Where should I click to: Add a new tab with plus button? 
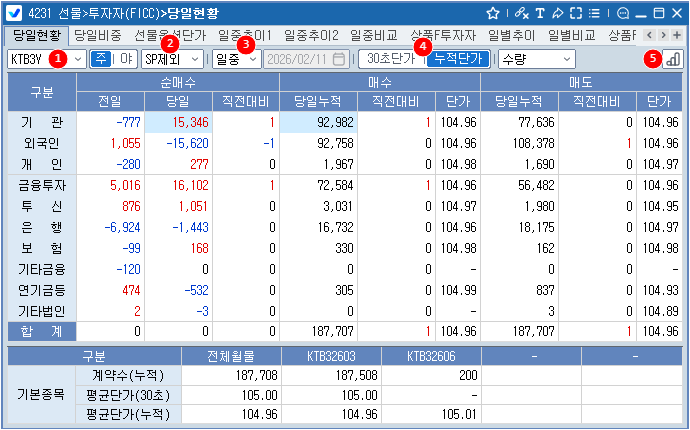(677, 35)
